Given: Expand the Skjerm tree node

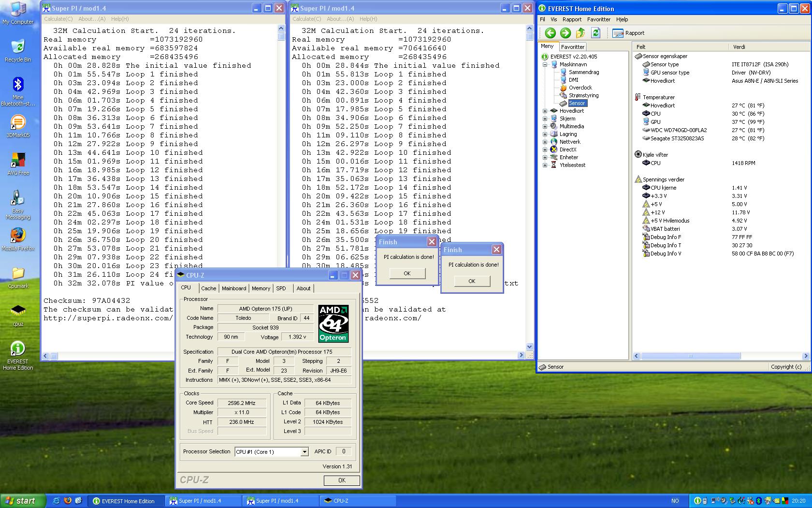Looking at the screenshot, I should coord(545,119).
